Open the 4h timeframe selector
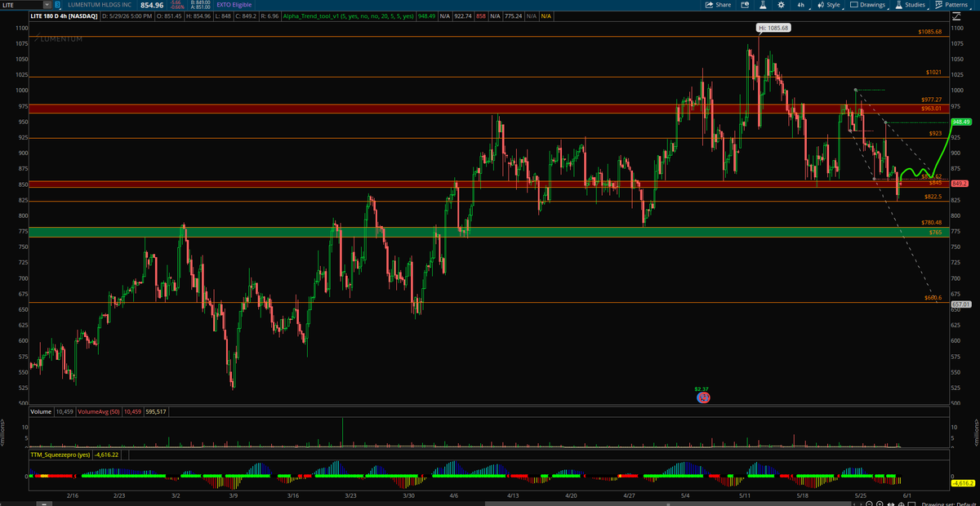Image resolution: width=980 pixels, height=506 pixels. coord(800,5)
